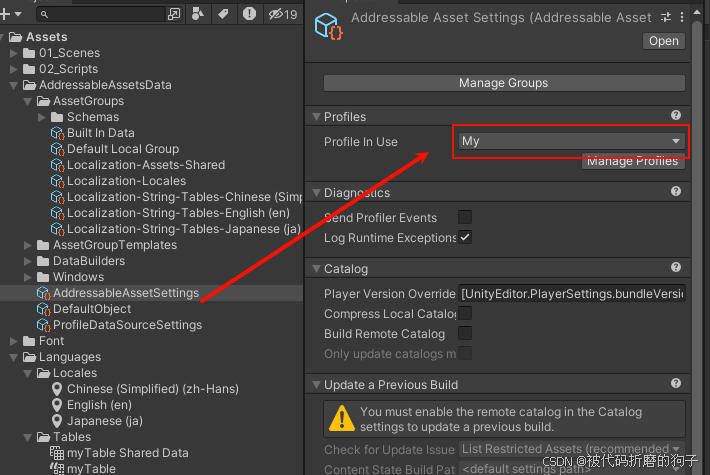Select the Japanese (ja) locale icon
Image resolution: width=710 pixels, height=475 pixels.
click(x=57, y=421)
